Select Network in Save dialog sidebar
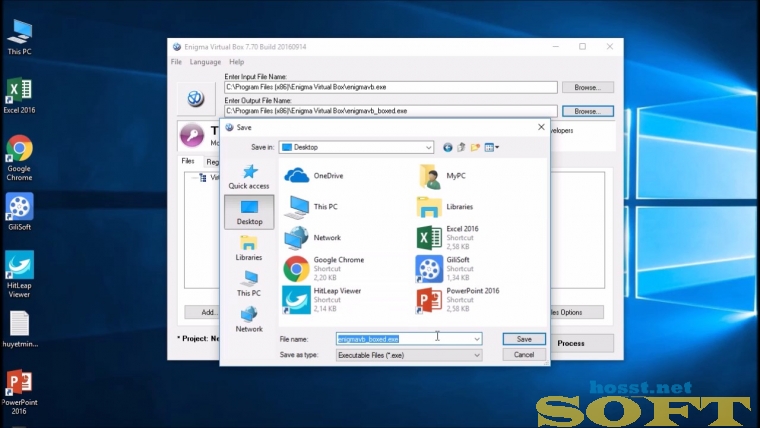 click(249, 319)
